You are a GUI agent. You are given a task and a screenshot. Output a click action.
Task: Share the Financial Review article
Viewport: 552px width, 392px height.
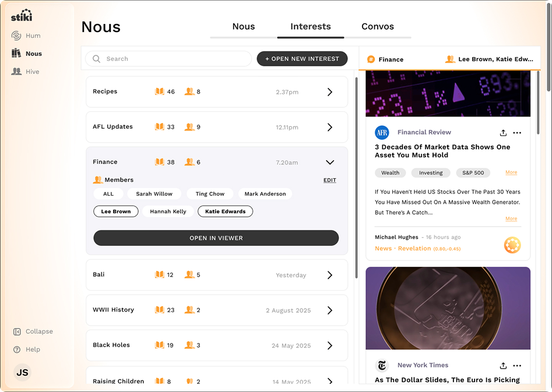point(503,133)
